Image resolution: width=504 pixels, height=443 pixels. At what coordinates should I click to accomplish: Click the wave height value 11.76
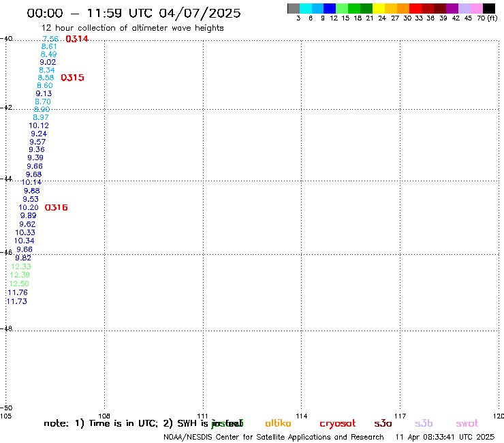tap(18, 292)
